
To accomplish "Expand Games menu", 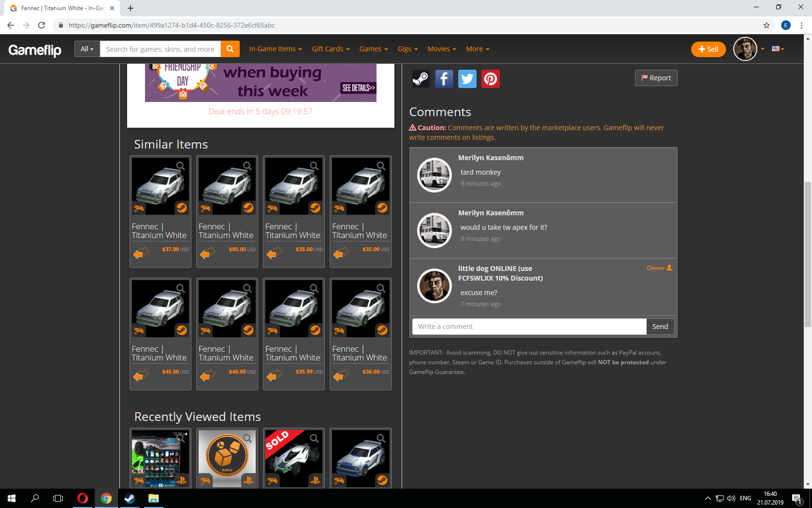I will tap(374, 49).
